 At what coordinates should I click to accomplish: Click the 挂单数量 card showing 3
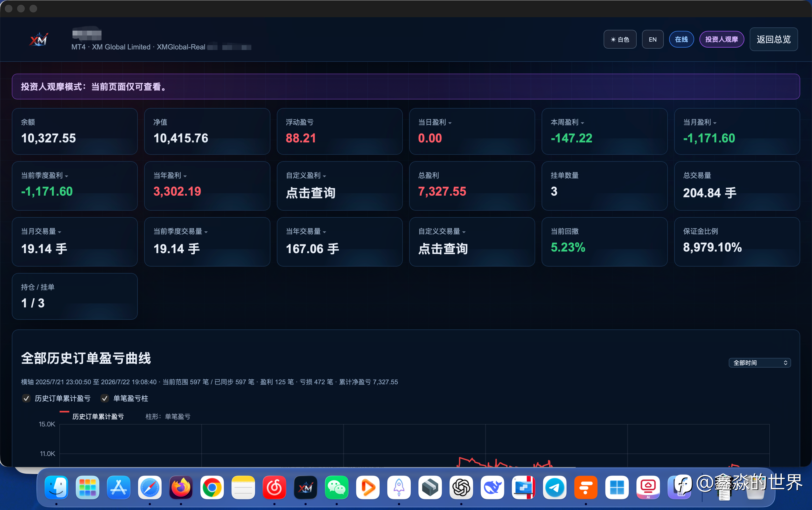604,186
